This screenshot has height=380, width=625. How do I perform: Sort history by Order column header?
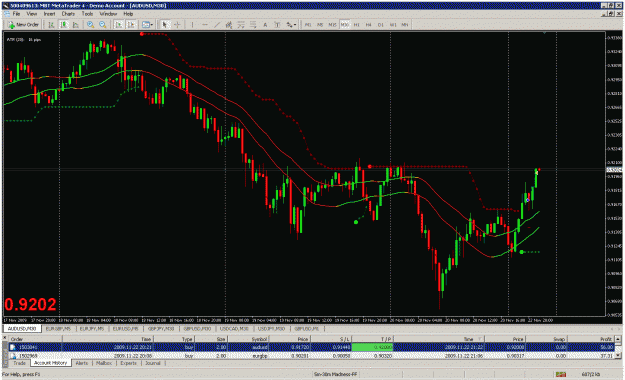35,339
